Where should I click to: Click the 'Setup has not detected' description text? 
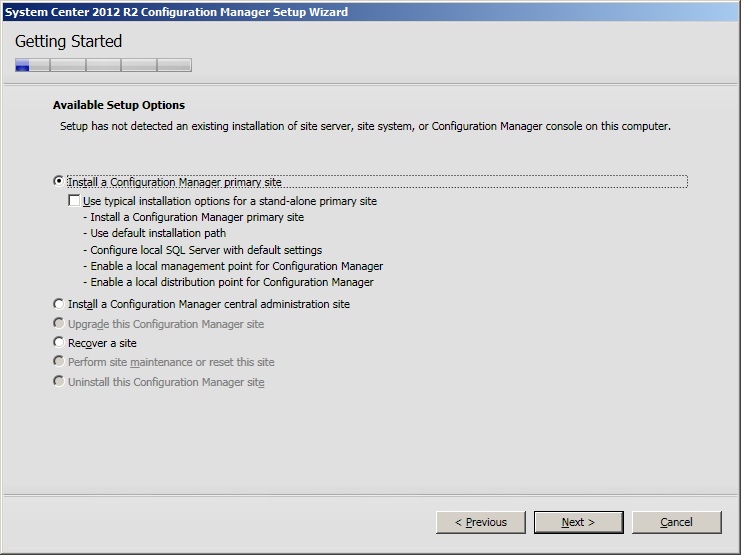[x=365, y=127]
